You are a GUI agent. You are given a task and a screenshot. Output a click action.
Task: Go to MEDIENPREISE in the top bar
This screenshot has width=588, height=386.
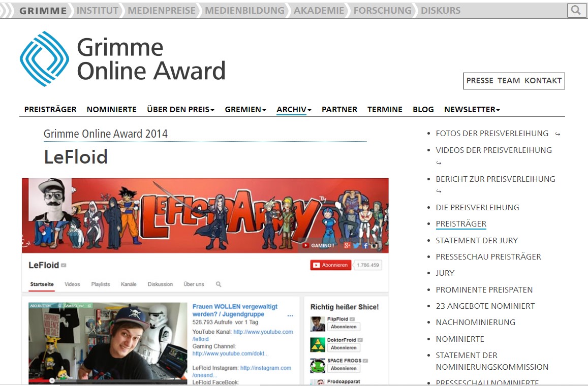(x=162, y=11)
